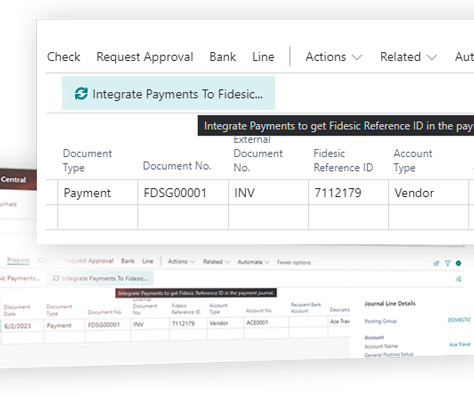This screenshot has height=396, width=474.
Task: Open the DOMESTIC posting group link
Action: [459, 320]
